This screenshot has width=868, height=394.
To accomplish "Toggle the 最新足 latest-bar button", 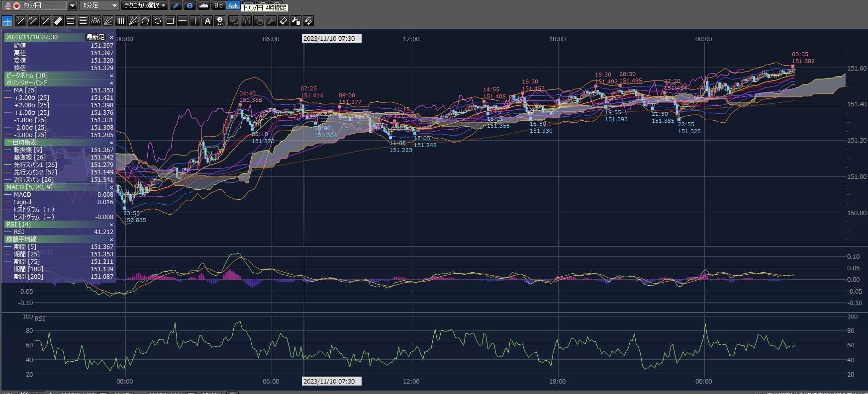I will (x=96, y=37).
